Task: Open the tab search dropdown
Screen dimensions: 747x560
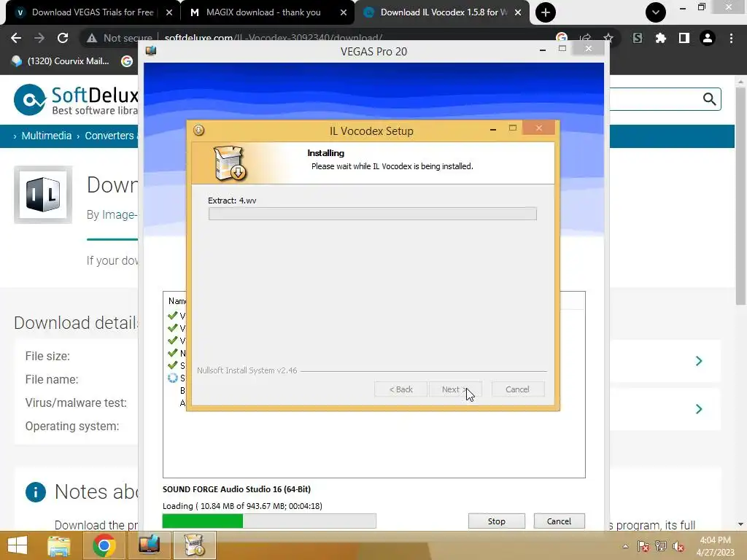Action: (x=656, y=12)
